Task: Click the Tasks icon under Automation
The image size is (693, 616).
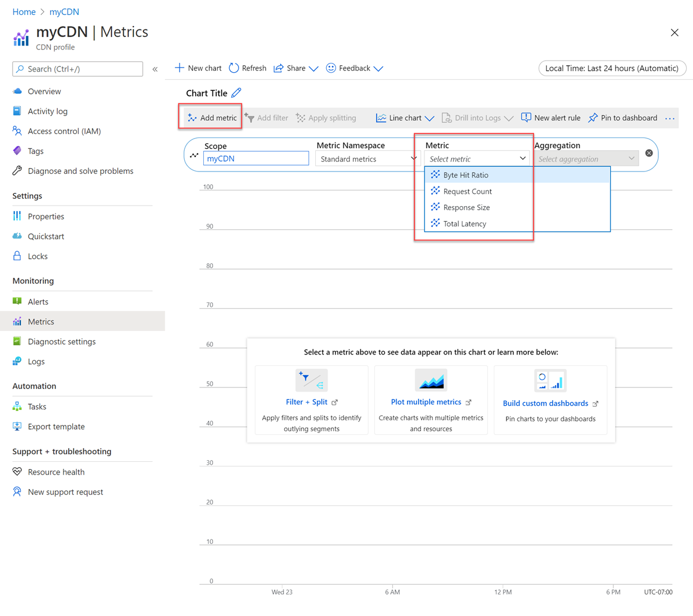Action: point(17,406)
